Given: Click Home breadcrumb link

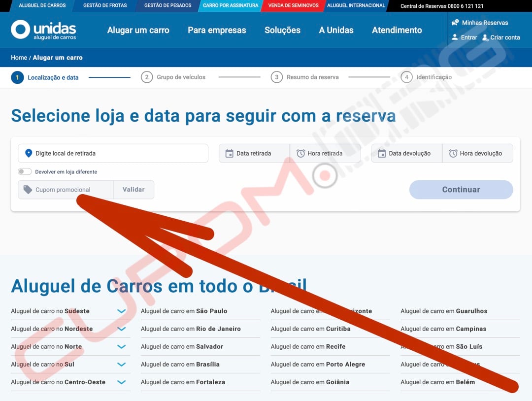Looking at the screenshot, I should click(19, 58).
